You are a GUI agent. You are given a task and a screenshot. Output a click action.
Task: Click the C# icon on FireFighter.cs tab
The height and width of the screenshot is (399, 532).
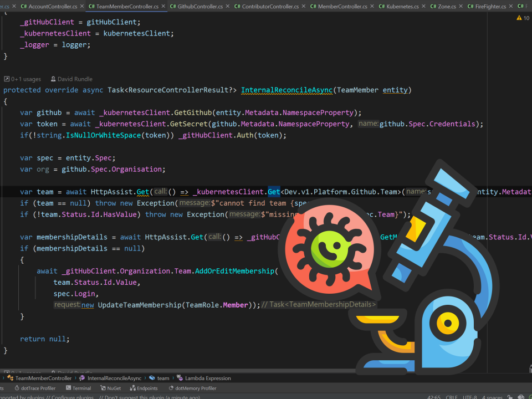[x=470, y=7]
